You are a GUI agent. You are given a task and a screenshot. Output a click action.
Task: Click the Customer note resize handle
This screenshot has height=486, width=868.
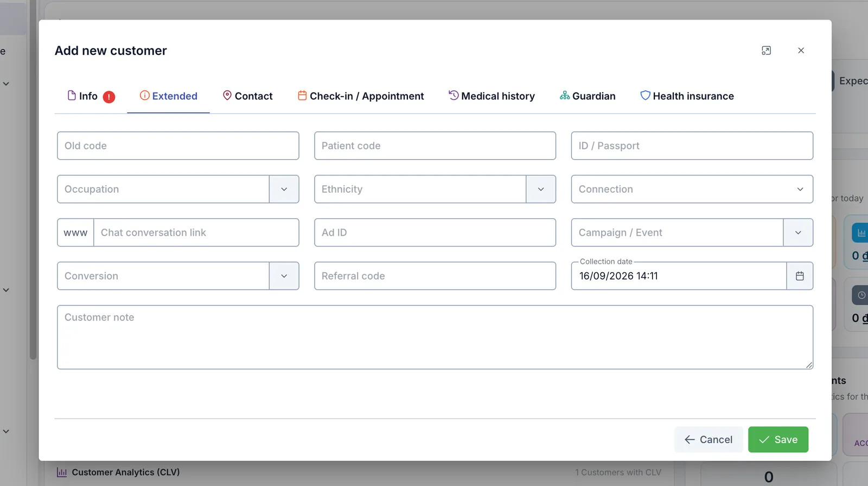(x=809, y=365)
